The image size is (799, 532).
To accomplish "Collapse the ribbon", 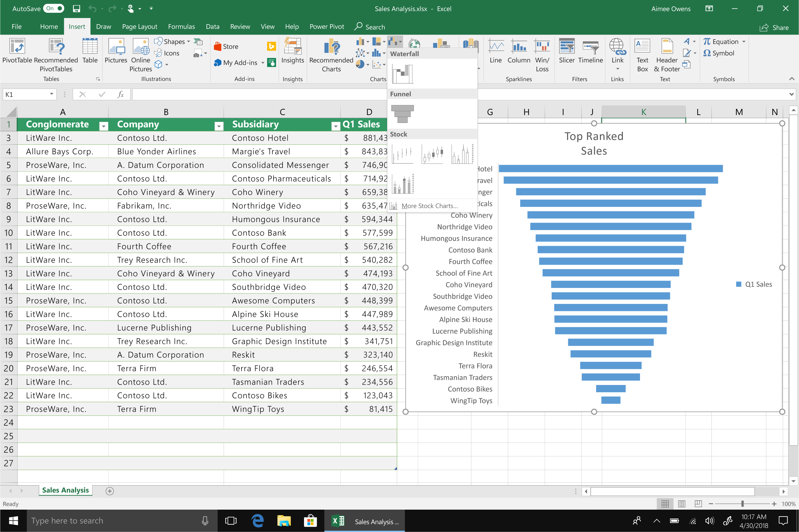I will [x=791, y=79].
